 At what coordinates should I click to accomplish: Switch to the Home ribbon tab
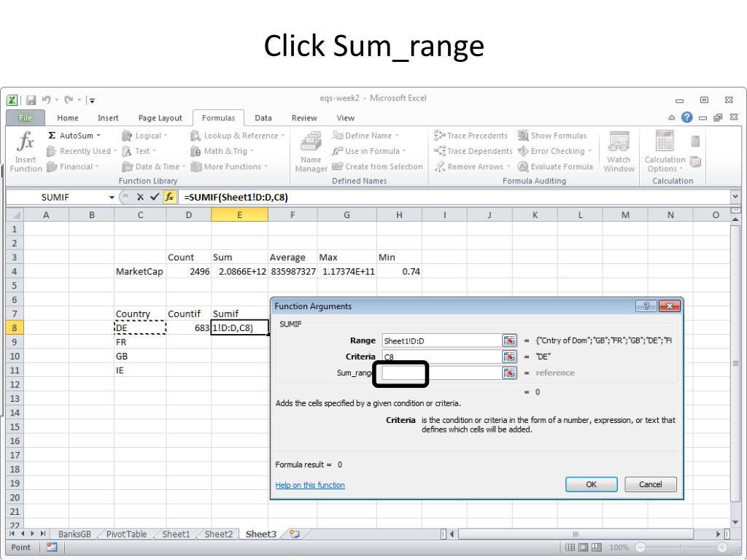[68, 117]
